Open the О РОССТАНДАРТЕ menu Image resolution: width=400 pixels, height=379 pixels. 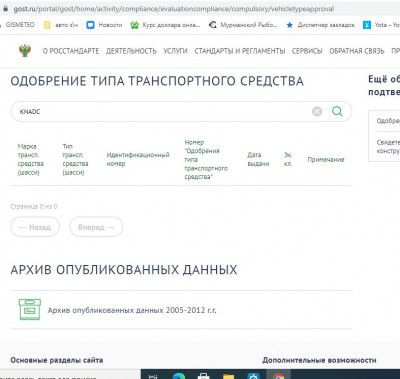pos(71,51)
